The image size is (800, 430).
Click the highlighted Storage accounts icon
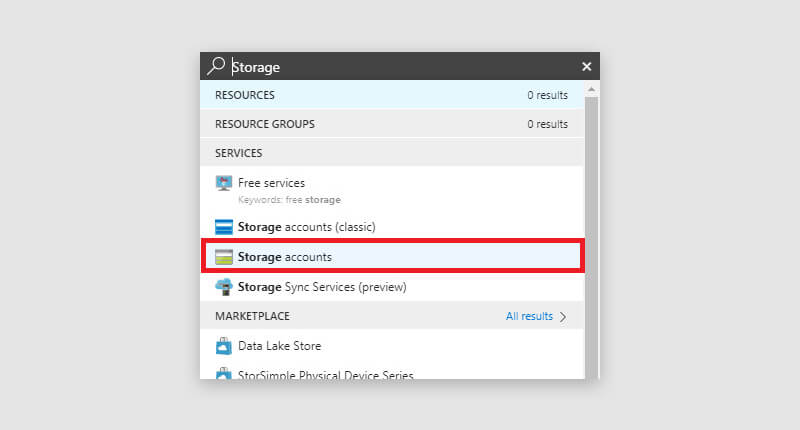pos(224,257)
